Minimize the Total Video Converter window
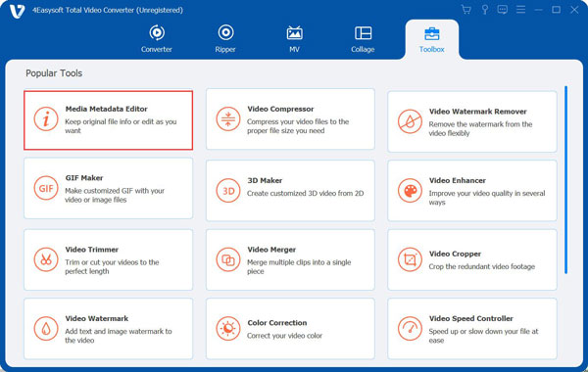The width and height of the screenshot is (588, 372). (538, 10)
